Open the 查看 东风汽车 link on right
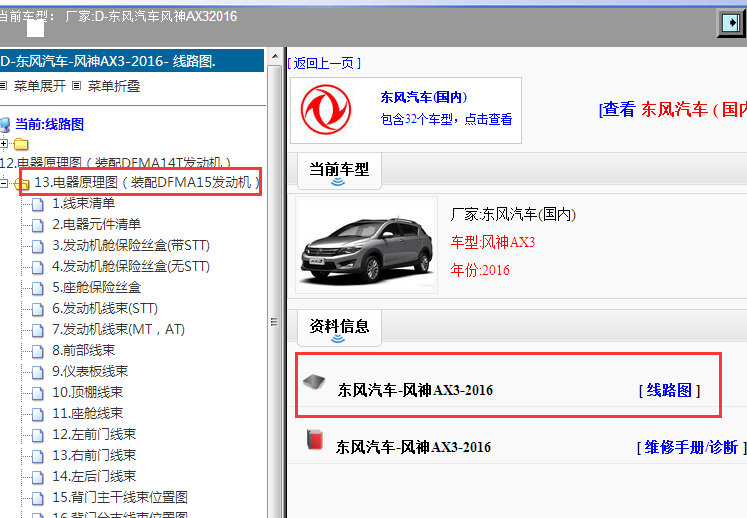 672,110
